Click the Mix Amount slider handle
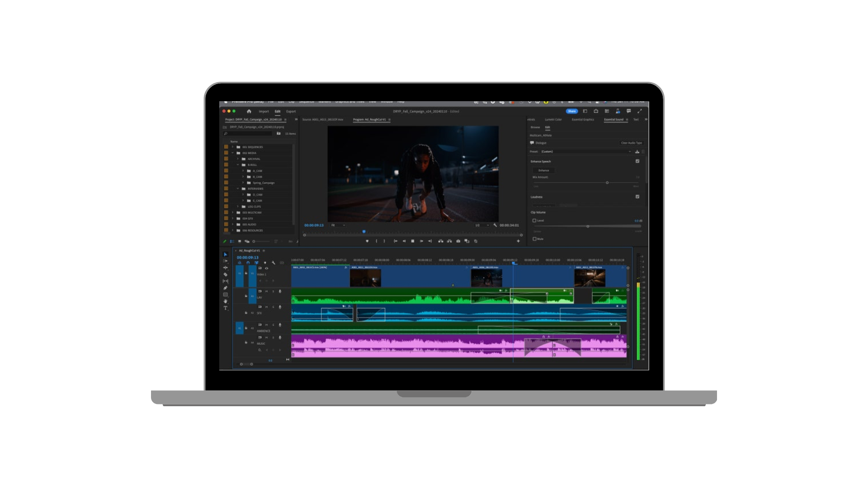The height and width of the screenshot is (488, 868). click(x=607, y=183)
